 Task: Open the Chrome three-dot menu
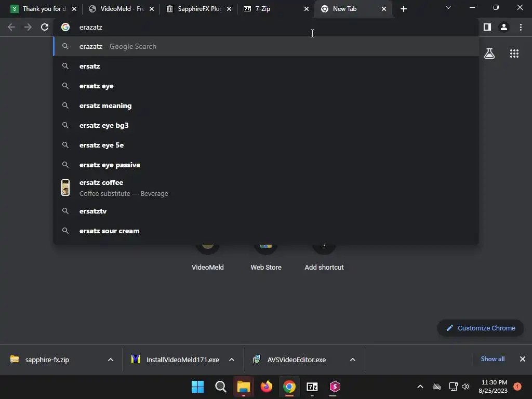(521, 27)
